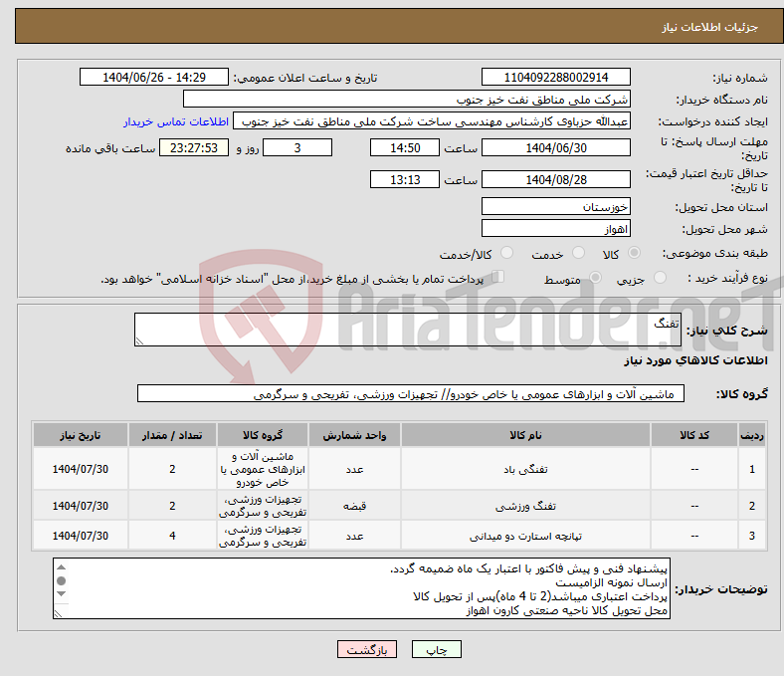The height and width of the screenshot is (676, 784).
Task: Click quantity 4 in the تپانچه row
Action: point(172,536)
